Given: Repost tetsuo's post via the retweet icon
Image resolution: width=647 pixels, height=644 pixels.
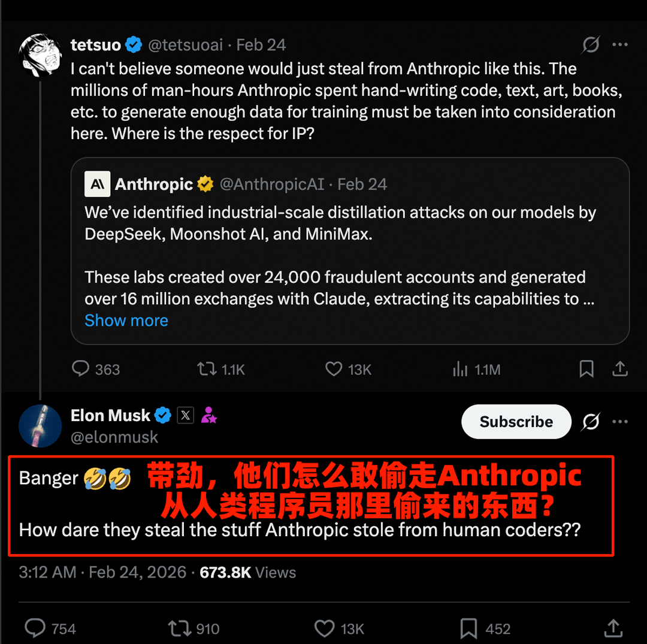Looking at the screenshot, I should (207, 368).
